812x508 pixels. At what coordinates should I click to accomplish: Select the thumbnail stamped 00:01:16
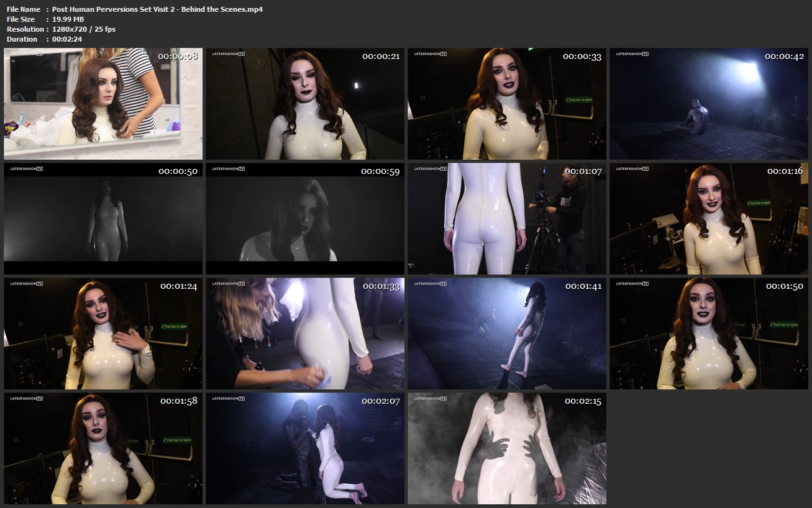[709, 219]
